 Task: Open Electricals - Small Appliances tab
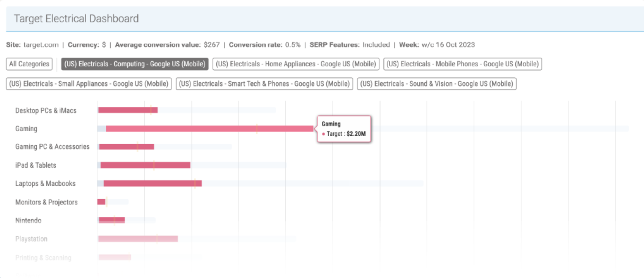click(x=89, y=84)
